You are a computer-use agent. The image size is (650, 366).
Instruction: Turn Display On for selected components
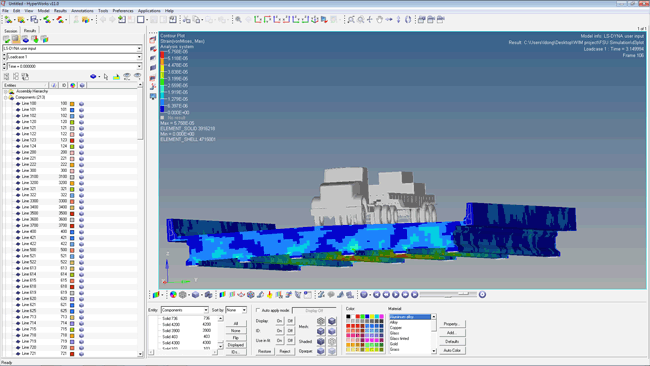(279, 321)
